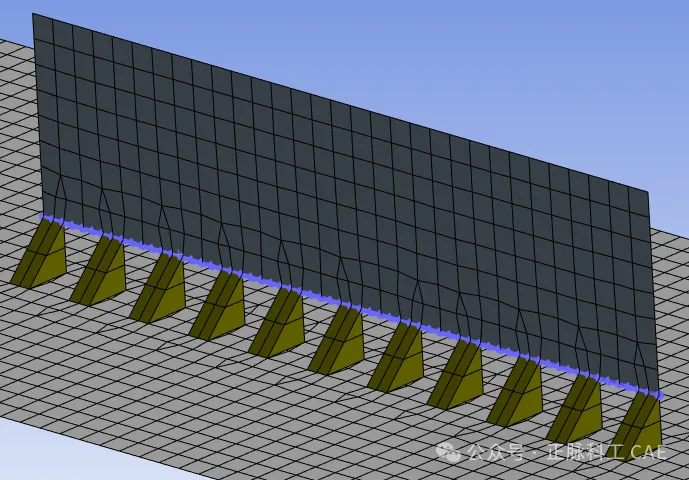
Task: Select the rightmost yellow stiffener bracket
Action: point(636,426)
